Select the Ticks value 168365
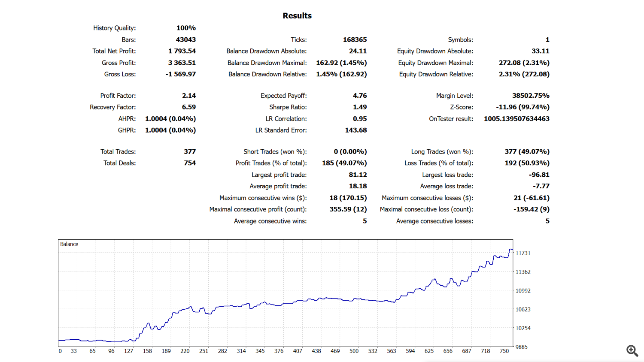Viewport: 644px width, 362px height. (355, 39)
